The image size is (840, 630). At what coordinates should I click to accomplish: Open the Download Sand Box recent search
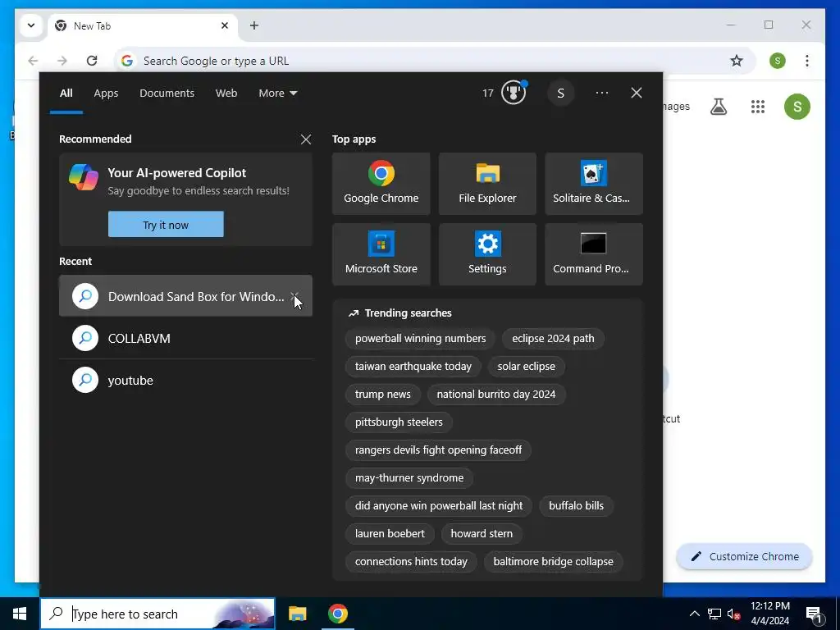(185, 296)
